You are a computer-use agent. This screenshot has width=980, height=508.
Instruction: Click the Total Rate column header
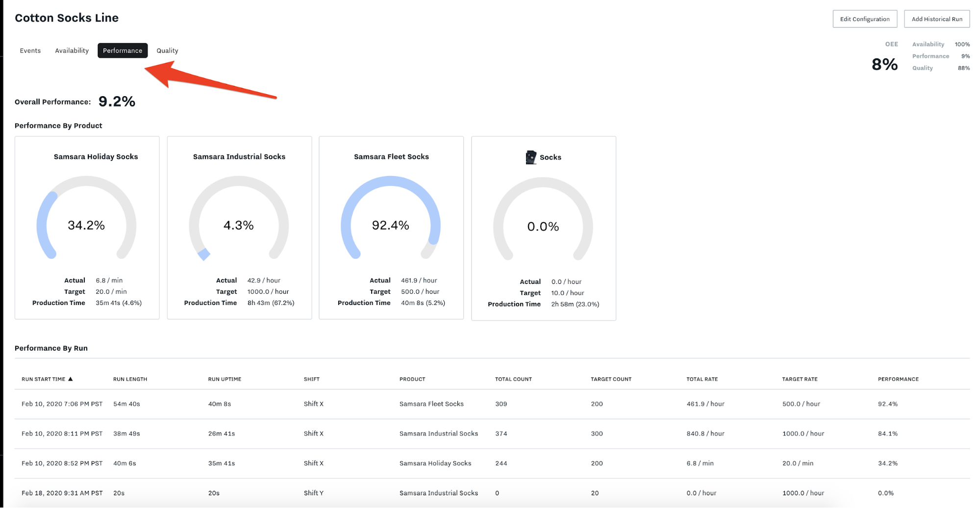click(702, 379)
